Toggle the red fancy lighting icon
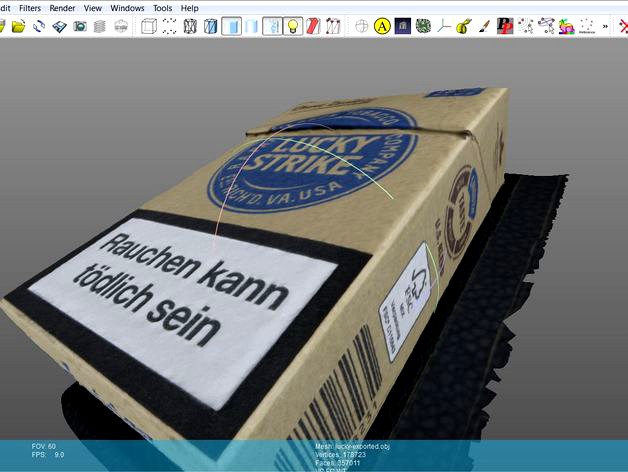 pos(313,26)
